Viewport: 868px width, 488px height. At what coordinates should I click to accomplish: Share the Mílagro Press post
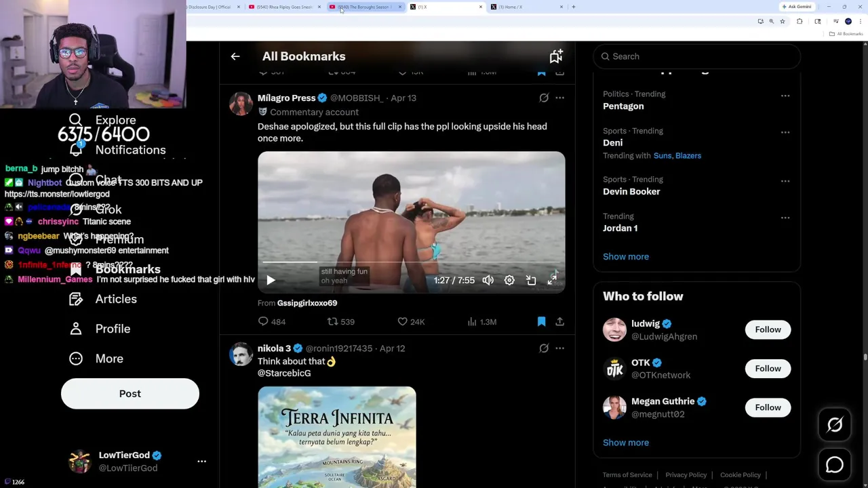(559, 322)
